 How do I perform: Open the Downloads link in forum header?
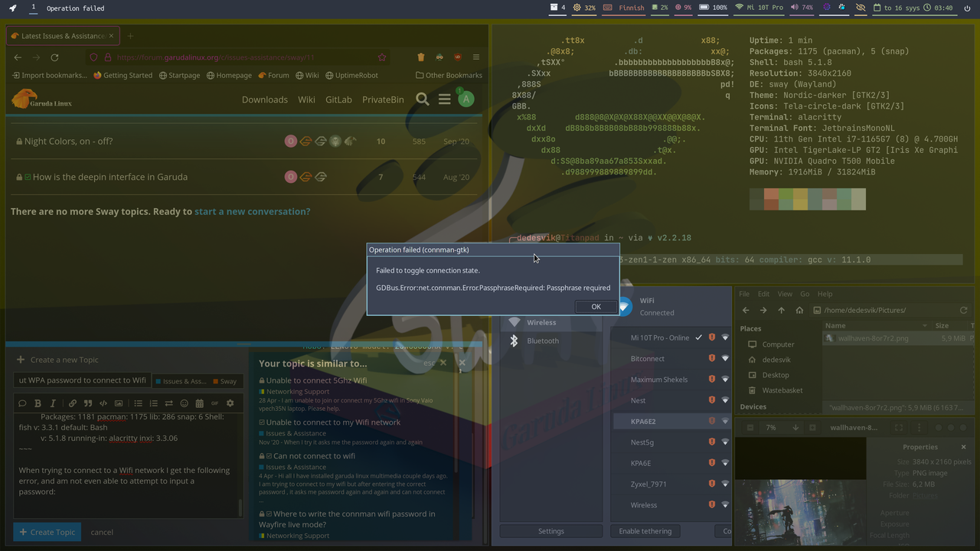pyautogui.click(x=265, y=99)
